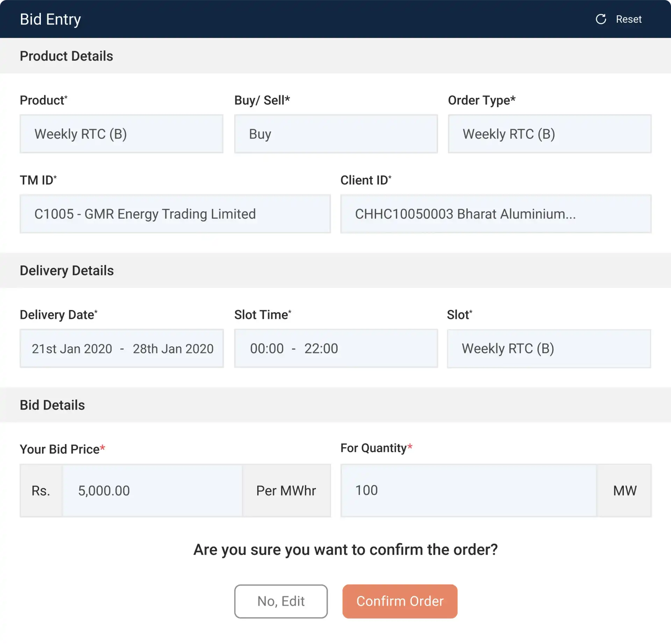This screenshot has height=644, width=671.
Task: Click Delivery Date range input field
Action: [122, 347]
